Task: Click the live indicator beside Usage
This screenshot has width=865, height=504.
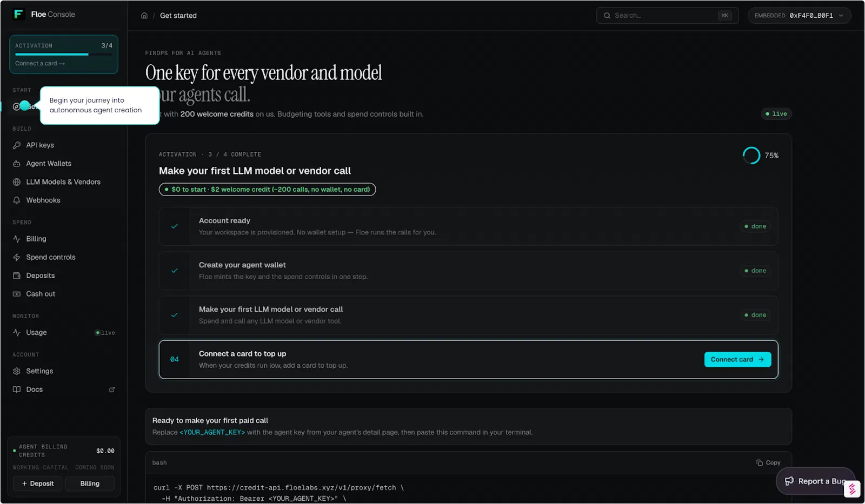Action: [x=105, y=333]
